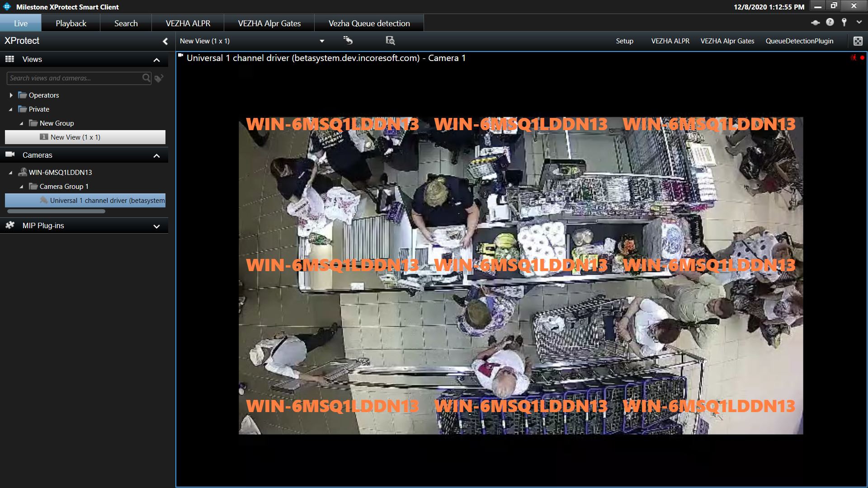The image size is (868, 488).
Task: Minimize the Smart Client window
Action: (817, 6)
